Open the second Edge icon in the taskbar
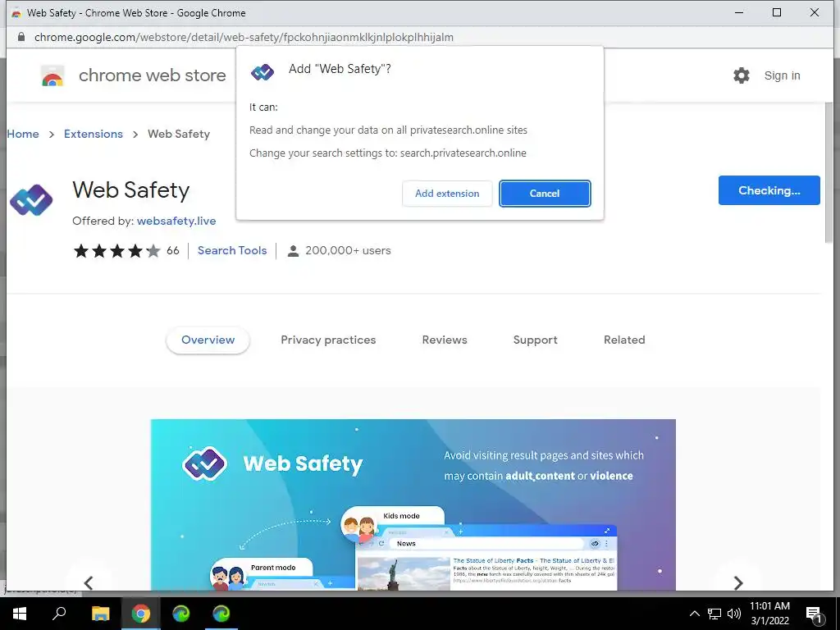Image resolution: width=840 pixels, height=630 pixels. pyautogui.click(x=221, y=614)
